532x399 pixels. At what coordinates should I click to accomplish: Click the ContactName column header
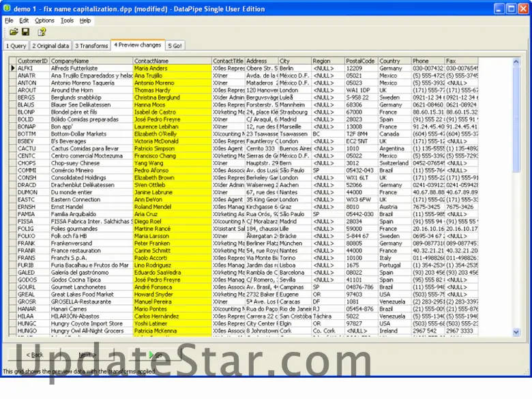(x=172, y=61)
